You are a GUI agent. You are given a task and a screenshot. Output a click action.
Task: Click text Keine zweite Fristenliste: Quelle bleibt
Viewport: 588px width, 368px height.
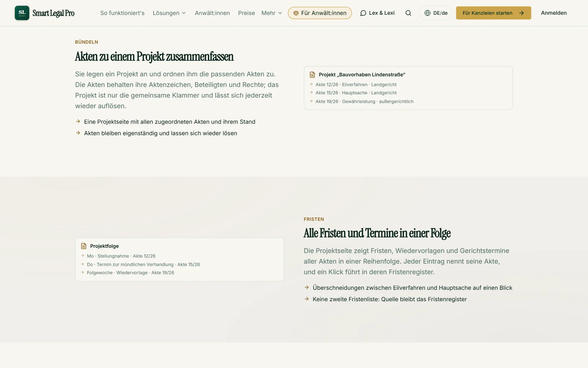pos(390,299)
